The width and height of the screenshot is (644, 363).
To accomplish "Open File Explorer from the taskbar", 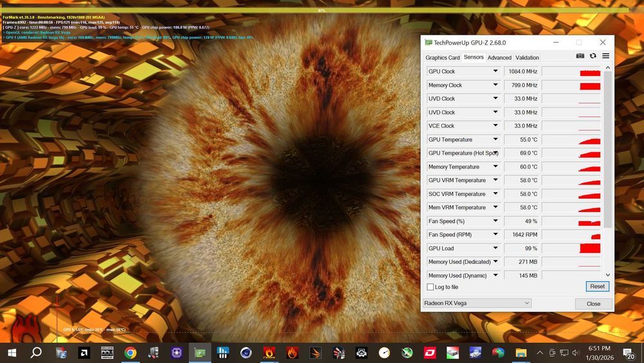I will click(x=520, y=353).
